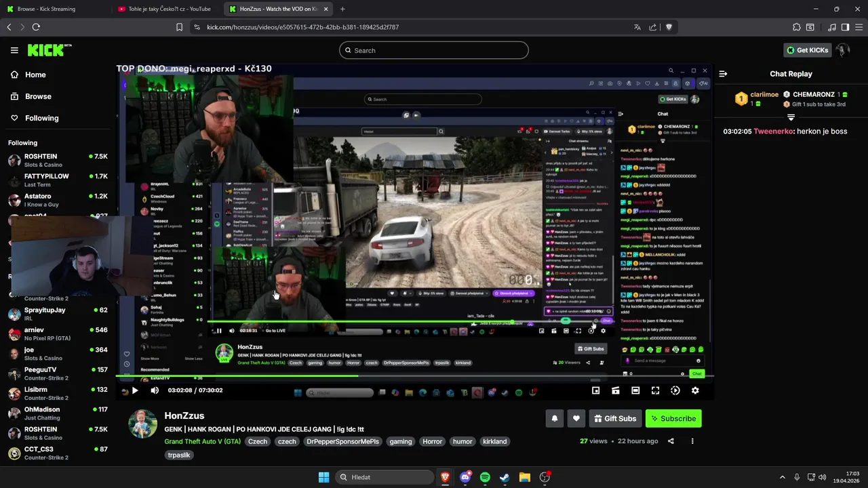868x488 pixels.
Task: Open Steam from the taskbar
Action: pyautogui.click(x=505, y=477)
